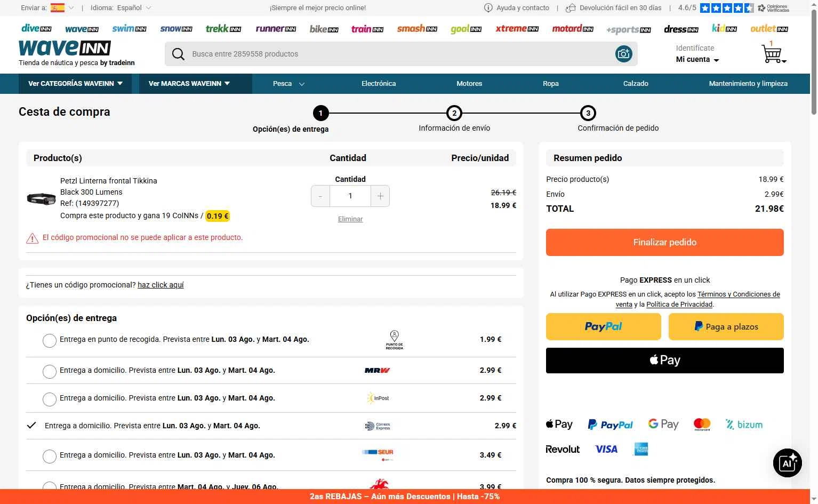
Task: Click the Eliminar link to remove product
Action: click(x=350, y=219)
